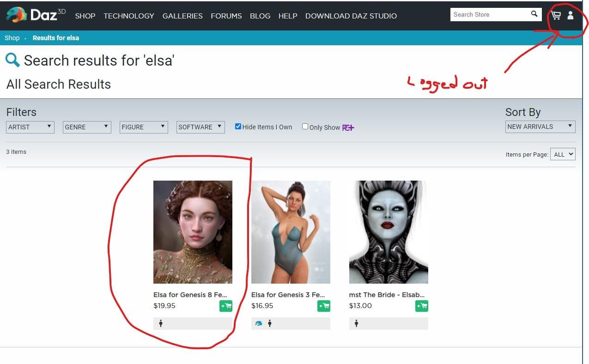
Task: Click the $13.00 price
Action: point(360,306)
